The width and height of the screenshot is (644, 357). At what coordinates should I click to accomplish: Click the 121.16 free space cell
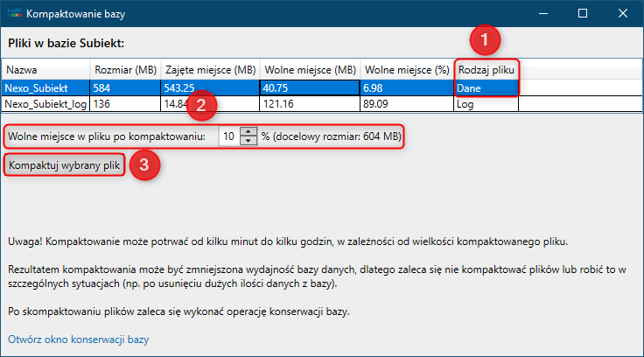point(310,104)
